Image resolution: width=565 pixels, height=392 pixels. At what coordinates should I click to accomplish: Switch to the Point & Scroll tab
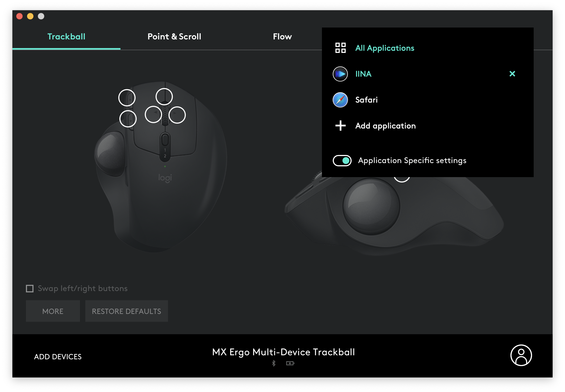pyautogui.click(x=174, y=36)
